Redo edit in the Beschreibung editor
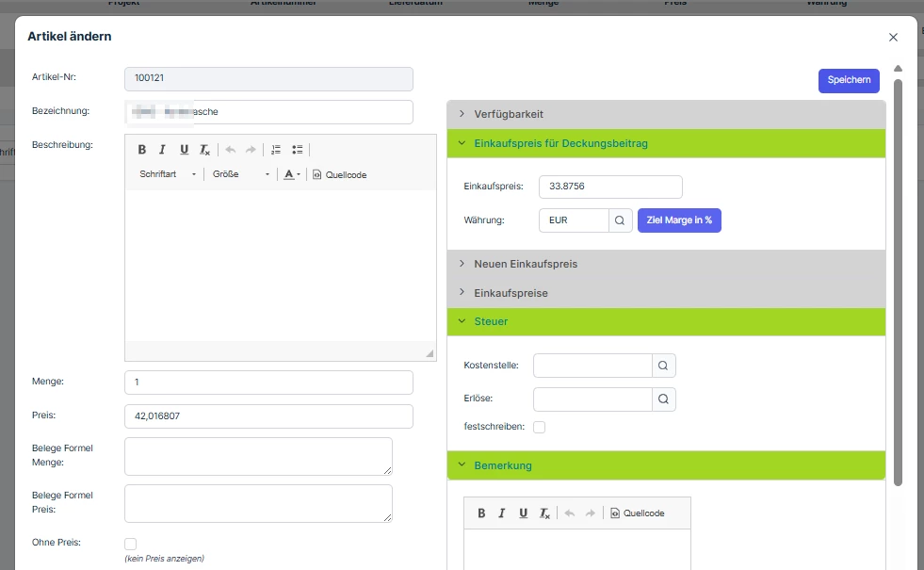Image resolution: width=924 pixels, height=570 pixels. [x=251, y=150]
